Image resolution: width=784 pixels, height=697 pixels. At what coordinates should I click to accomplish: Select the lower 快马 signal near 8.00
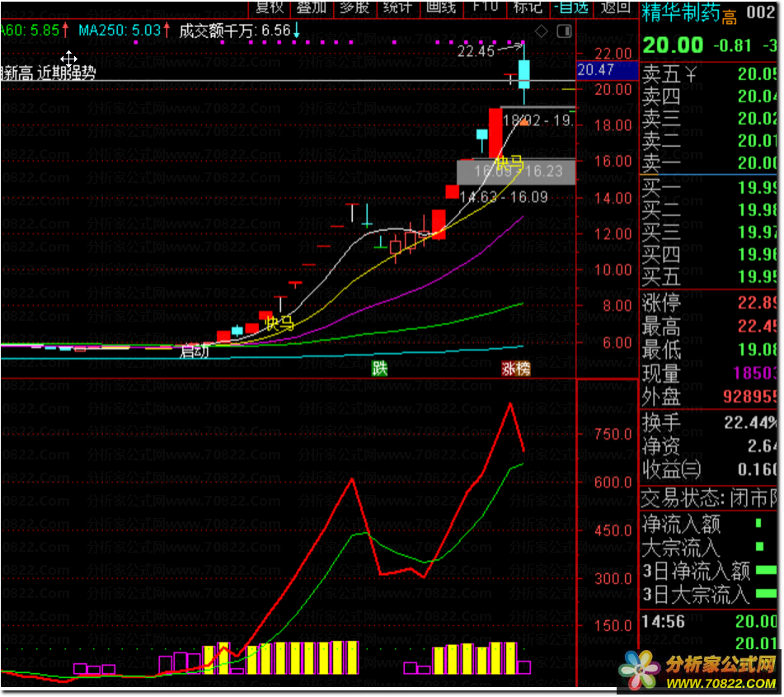pos(279,323)
